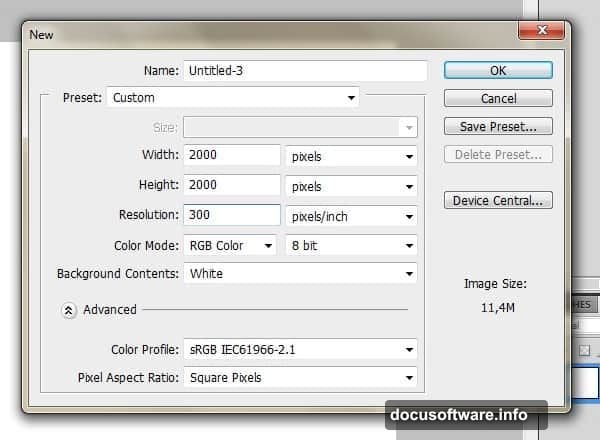Screen dimensions: 600x440
Task: Open Device Central... button
Action: click(498, 201)
